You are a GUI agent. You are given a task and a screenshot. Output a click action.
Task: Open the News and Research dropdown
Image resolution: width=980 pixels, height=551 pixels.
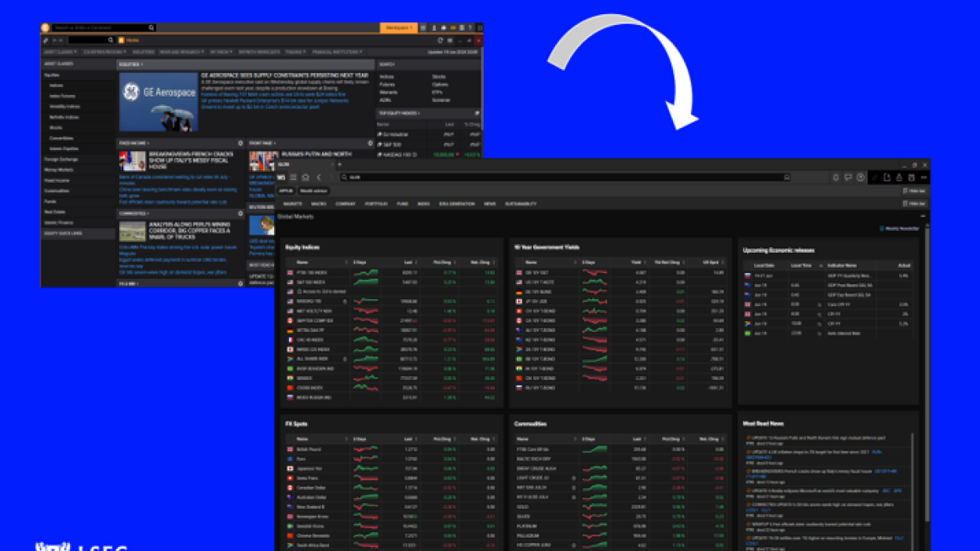pos(181,52)
